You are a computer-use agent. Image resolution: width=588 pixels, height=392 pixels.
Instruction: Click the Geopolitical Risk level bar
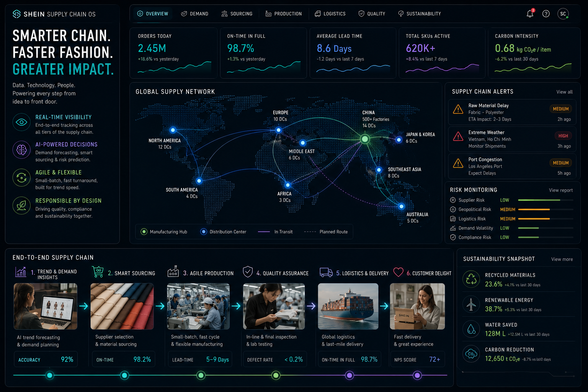546,209
